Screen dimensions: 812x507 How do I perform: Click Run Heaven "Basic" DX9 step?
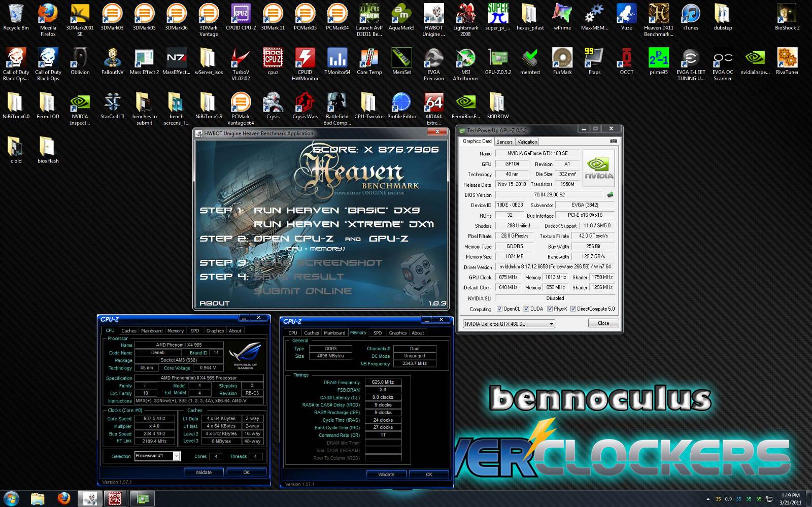tap(336, 210)
